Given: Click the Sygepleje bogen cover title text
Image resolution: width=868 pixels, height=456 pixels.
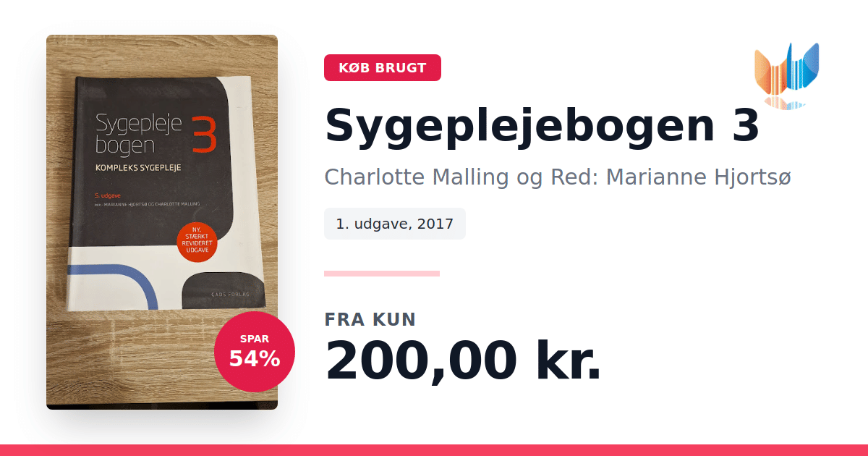Looking at the screenshot, I should [139, 133].
